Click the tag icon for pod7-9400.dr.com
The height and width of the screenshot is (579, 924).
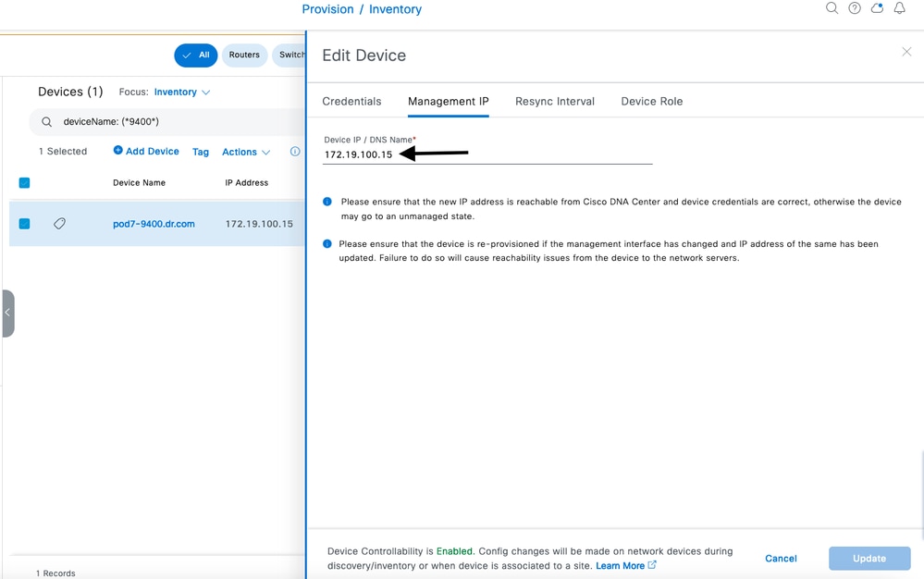[59, 223]
